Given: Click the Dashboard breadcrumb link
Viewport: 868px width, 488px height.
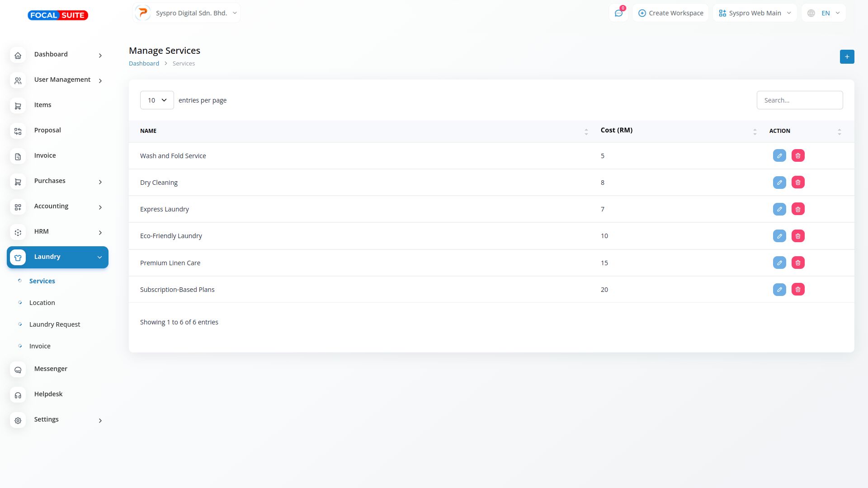Looking at the screenshot, I should pyautogui.click(x=144, y=64).
